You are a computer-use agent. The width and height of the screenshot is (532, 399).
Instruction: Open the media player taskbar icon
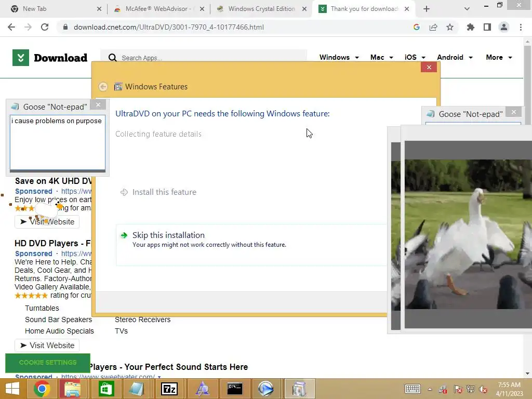pyautogui.click(x=265, y=389)
